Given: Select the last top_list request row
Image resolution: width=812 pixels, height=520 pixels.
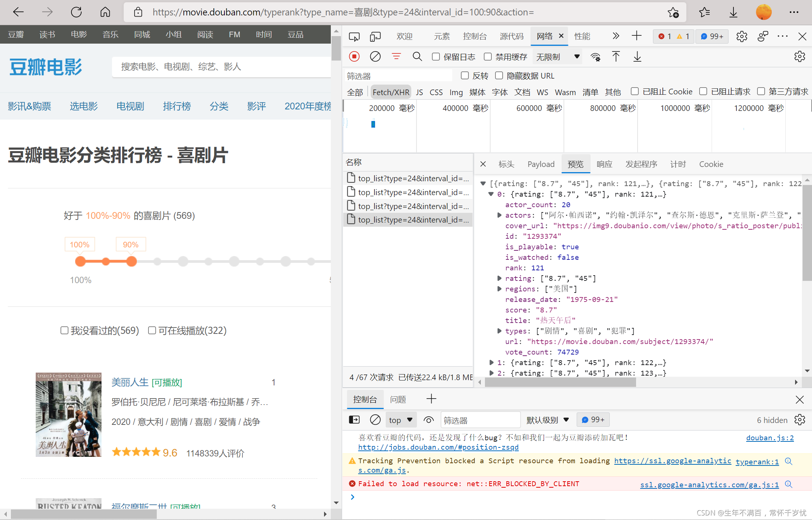Looking at the screenshot, I should coord(408,220).
